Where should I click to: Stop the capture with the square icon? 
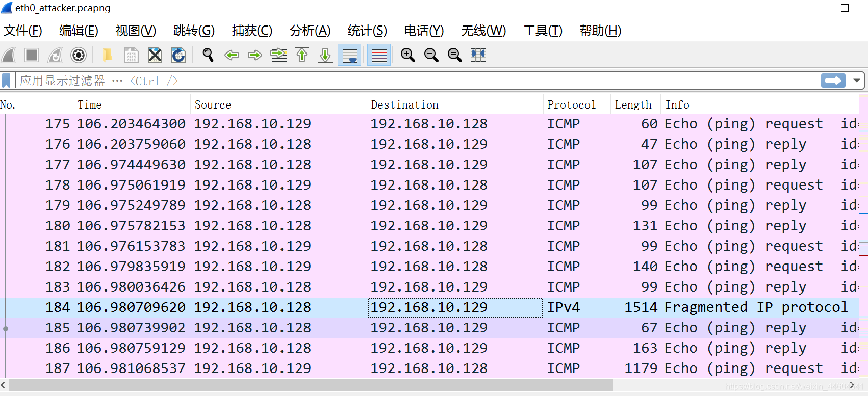pyautogui.click(x=32, y=55)
